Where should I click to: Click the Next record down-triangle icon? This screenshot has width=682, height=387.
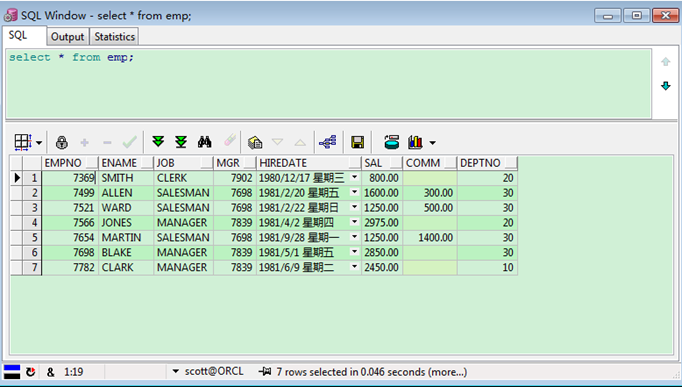277,142
